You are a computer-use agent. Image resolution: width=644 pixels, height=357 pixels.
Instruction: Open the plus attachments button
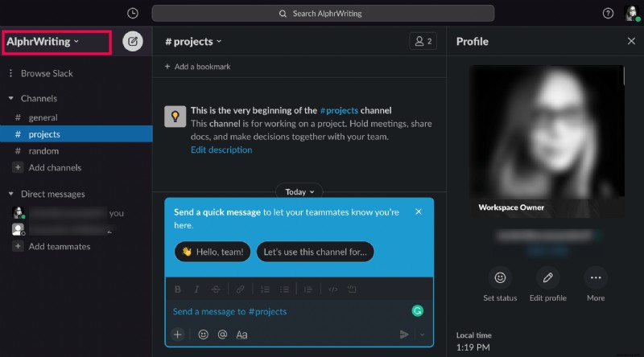tap(178, 334)
